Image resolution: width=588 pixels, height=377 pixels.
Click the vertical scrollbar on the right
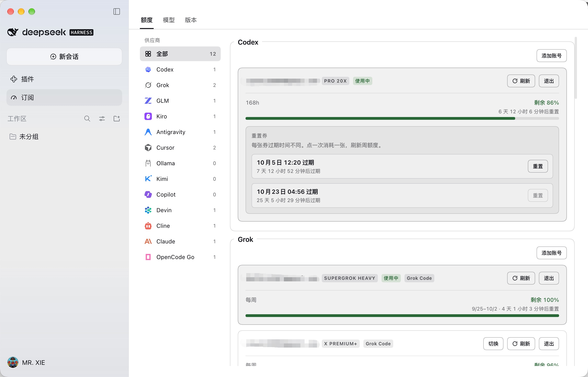point(576,68)
